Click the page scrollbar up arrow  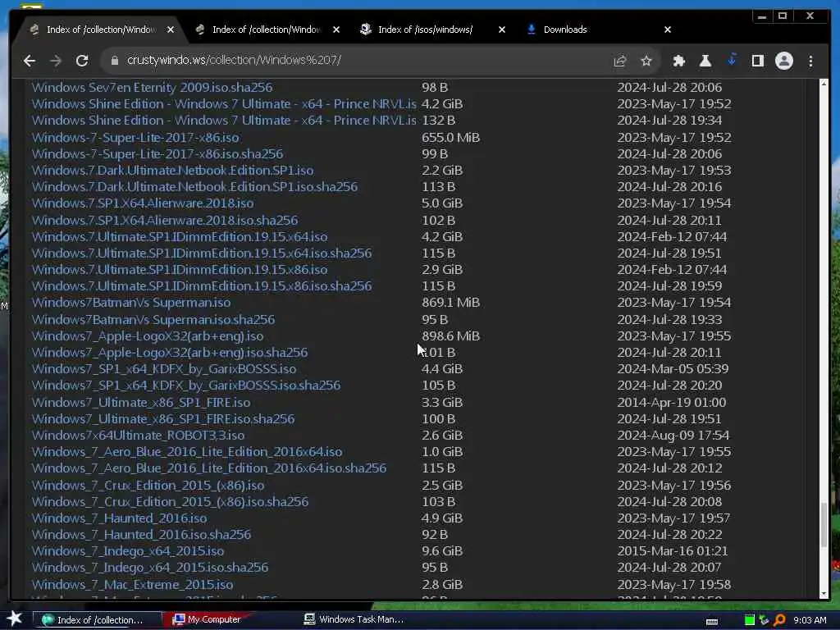(x=824, y=84)
